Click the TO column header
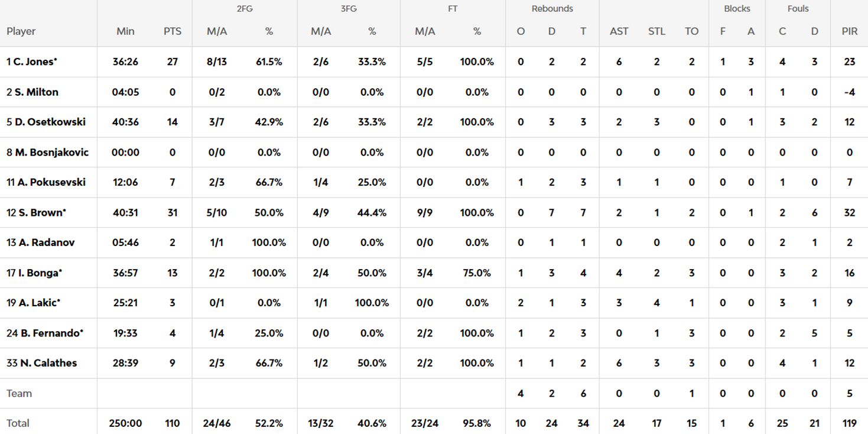 tap(691, 31)
